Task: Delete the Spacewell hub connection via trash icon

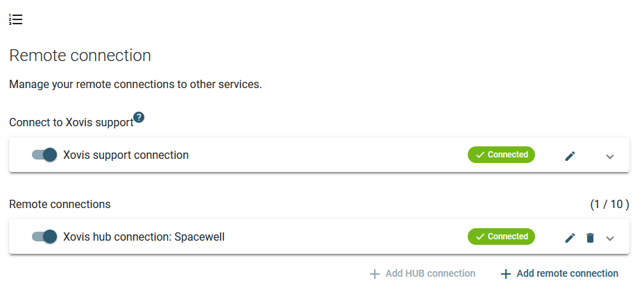Action: coord(590,238)
